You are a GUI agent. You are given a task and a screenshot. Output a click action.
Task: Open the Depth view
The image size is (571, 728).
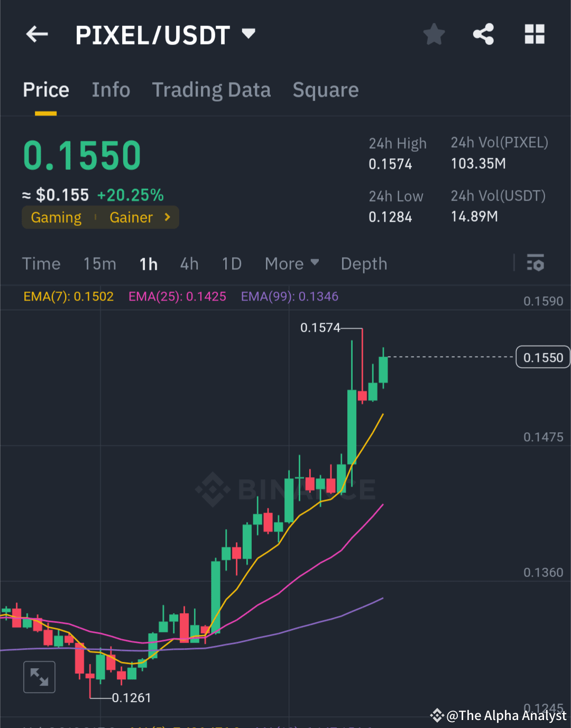point(363,263)
